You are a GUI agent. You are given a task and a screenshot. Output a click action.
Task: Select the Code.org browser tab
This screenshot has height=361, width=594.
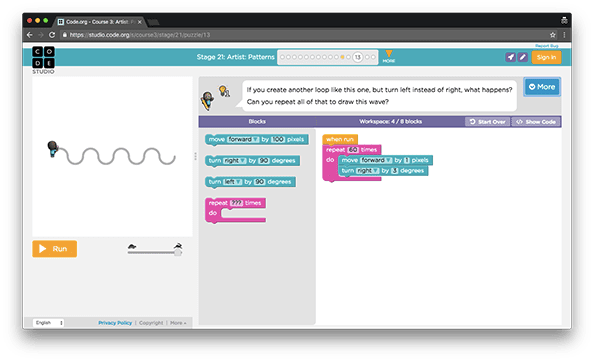pos(100,22)
